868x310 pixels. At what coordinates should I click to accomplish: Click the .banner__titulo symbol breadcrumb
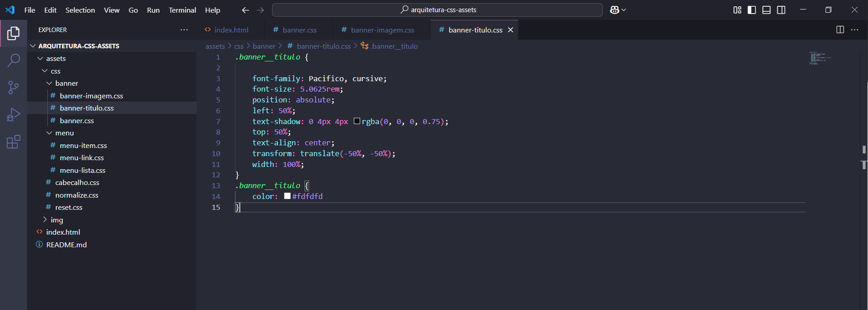click(x=389, y=46)
